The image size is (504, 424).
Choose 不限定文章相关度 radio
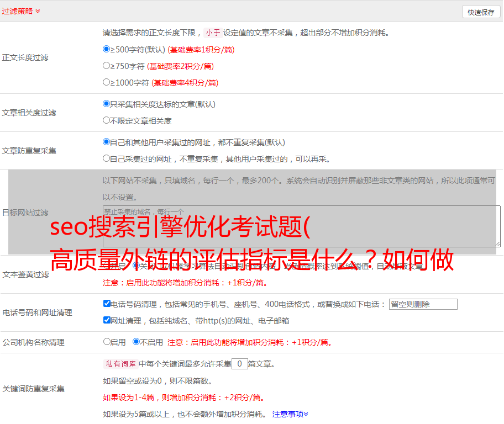tap(106, 120)
